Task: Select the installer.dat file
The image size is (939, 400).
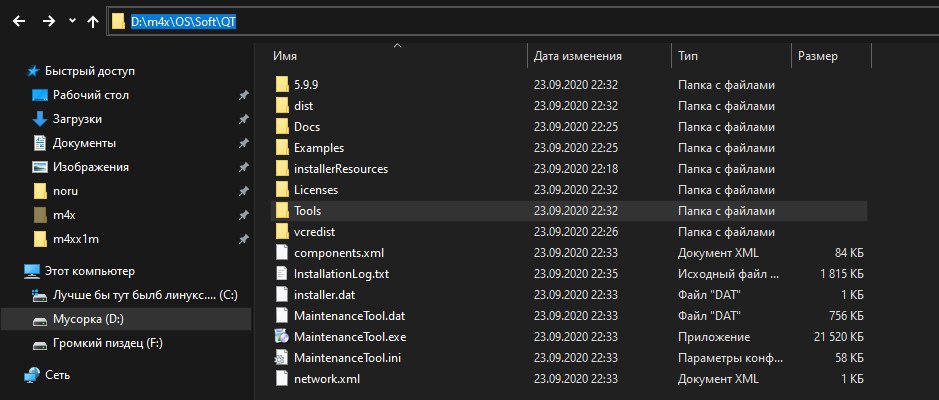Action: coord(326,295)
